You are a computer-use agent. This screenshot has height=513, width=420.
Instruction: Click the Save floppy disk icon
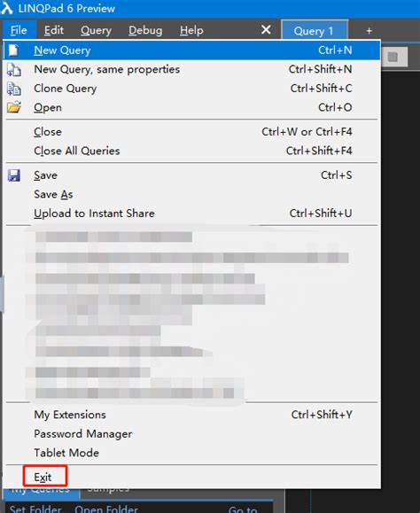[14, 175]
